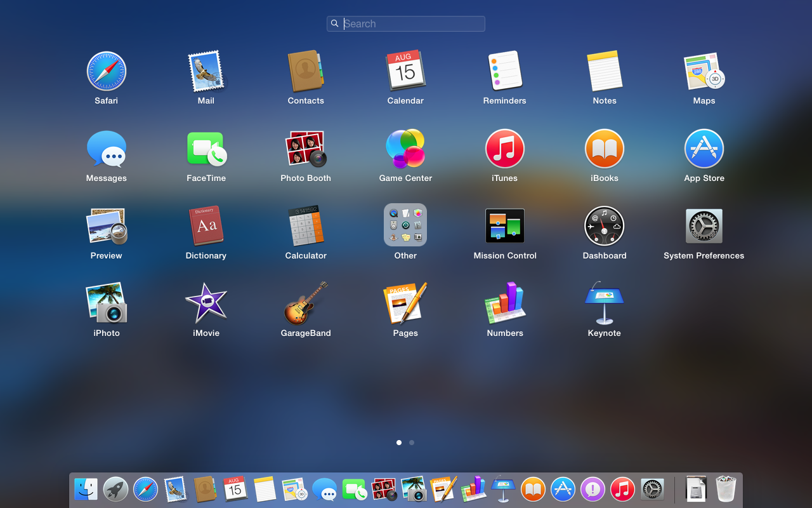Expand the Other apps folder
Viewport: 812px width, 508px height.
click(405, 225)
